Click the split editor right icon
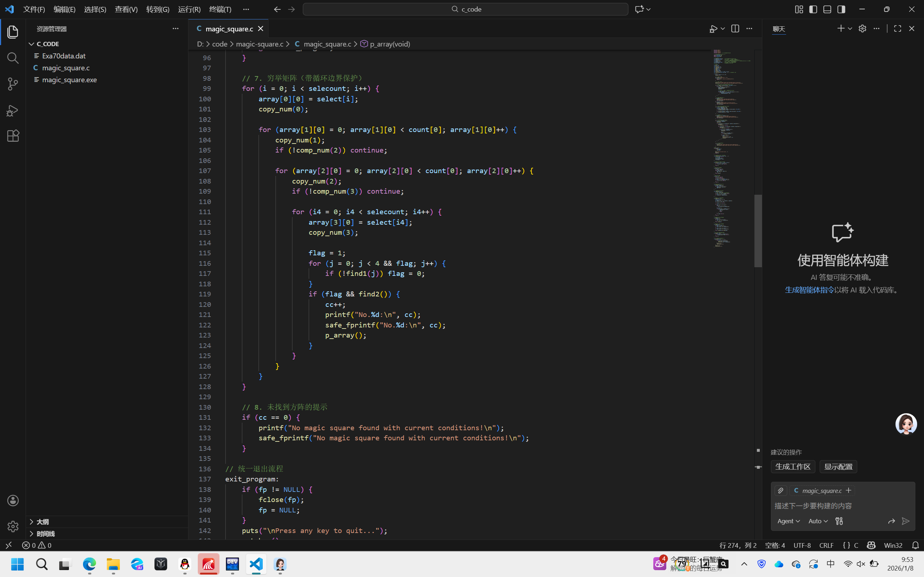924x577 pixels. click(x=735, y=28)
